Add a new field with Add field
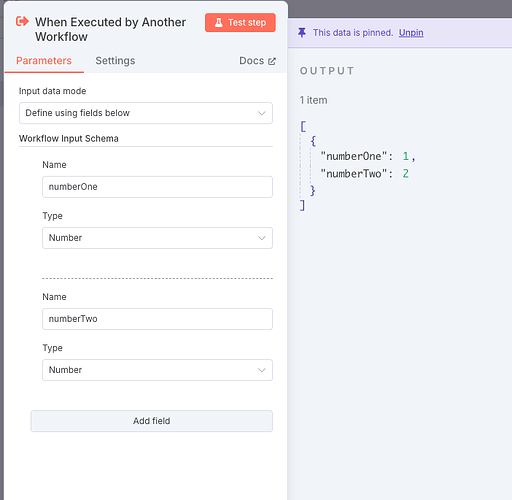Screen dimensions: 512x500 [152, 421]
